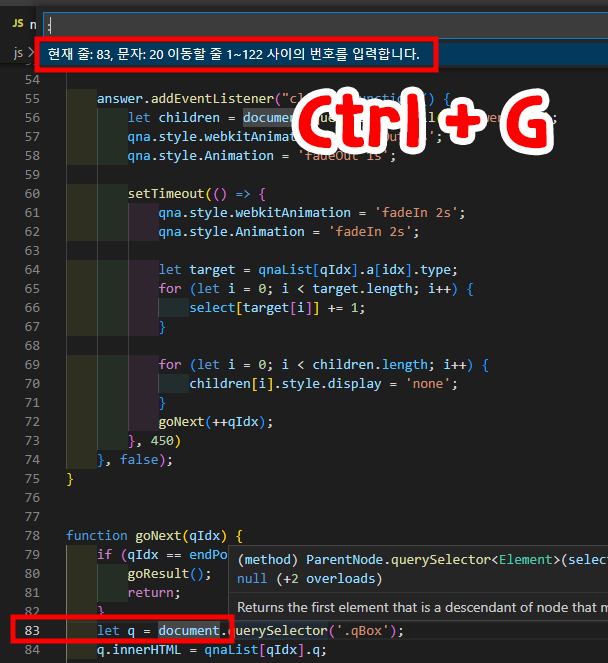Click 'goResult()' on line 80
Image resolution: width=608 pixels, height=663 pixels.
(166, 574)
